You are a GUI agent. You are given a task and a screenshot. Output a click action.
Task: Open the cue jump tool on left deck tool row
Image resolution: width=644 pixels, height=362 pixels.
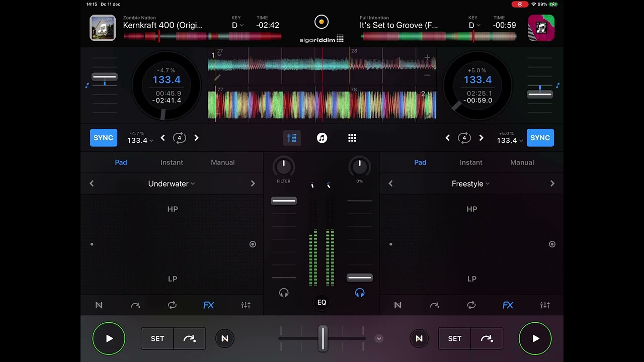point(136,305)
